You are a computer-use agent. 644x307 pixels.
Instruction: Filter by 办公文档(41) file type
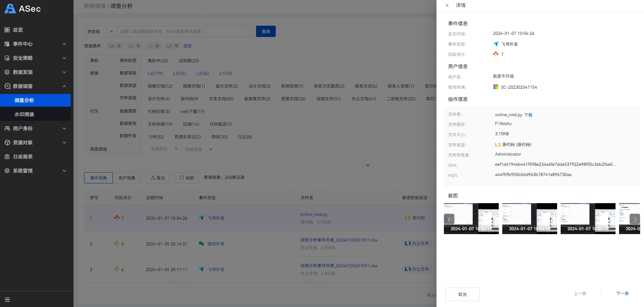pyautogui.click(x=364, y=99)
